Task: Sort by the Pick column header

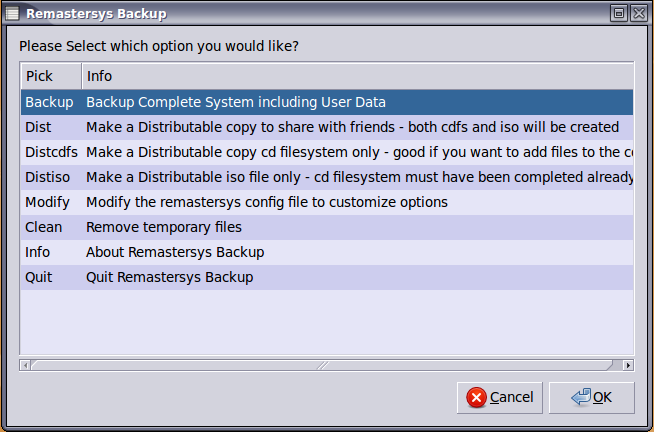Action: [x=50, y=76]
